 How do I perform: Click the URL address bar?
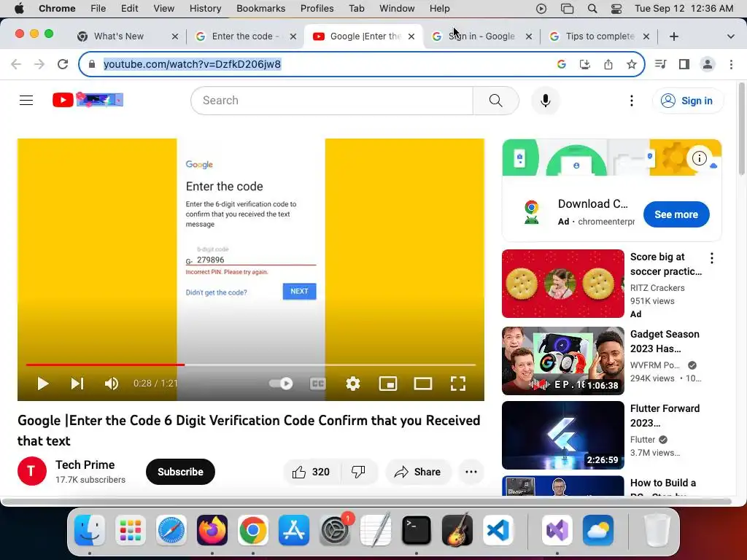362,64
